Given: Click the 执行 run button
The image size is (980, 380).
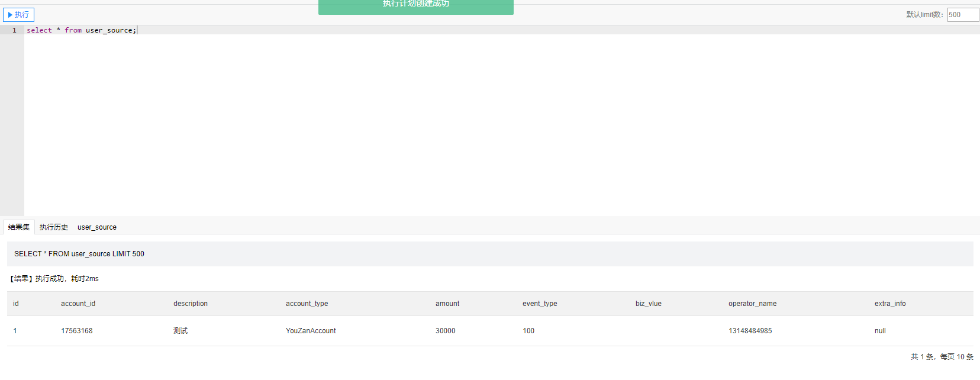Looking at the screenshot, I should point(18,15).
